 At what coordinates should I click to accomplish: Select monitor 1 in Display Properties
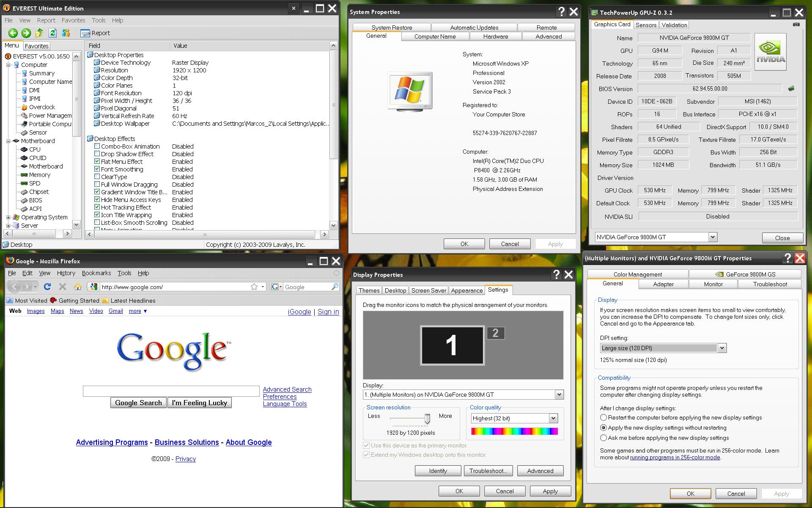452,345
